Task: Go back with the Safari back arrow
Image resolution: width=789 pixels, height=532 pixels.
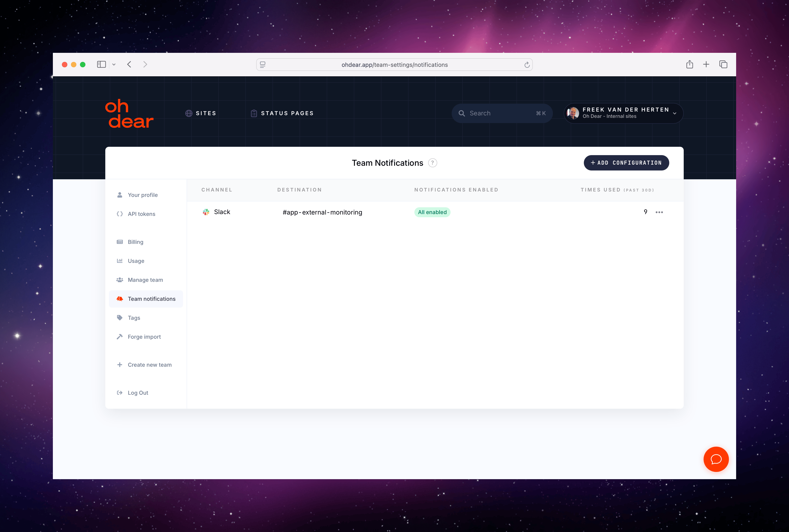Action: pos(129,64)
